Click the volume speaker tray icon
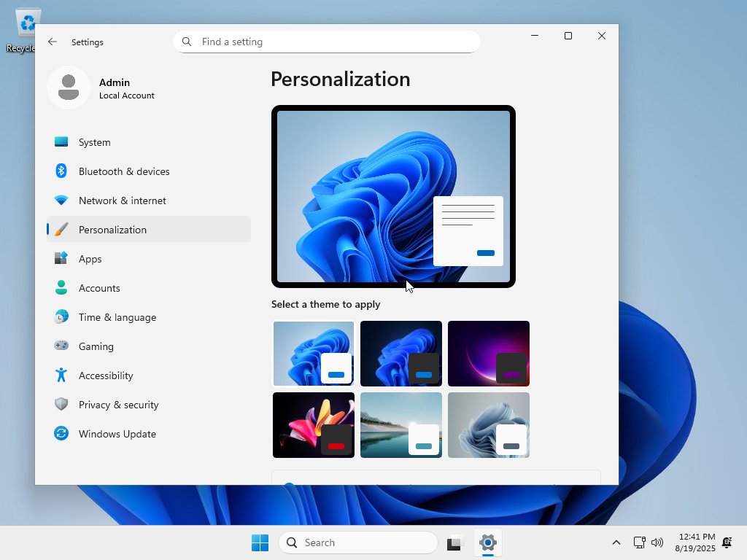Viewport: 747px width, 560px height. click(657, 542)
